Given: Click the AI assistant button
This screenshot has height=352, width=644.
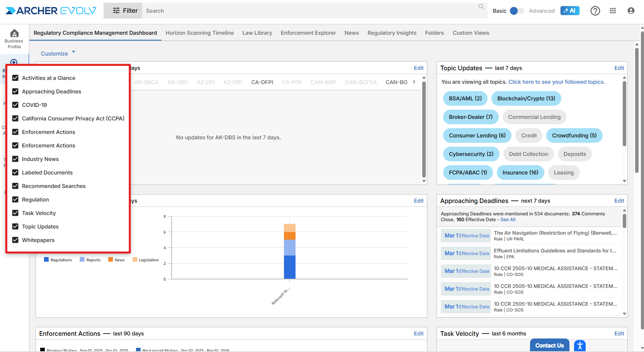Looking at the screenshot, I should [x=569, y=11].
